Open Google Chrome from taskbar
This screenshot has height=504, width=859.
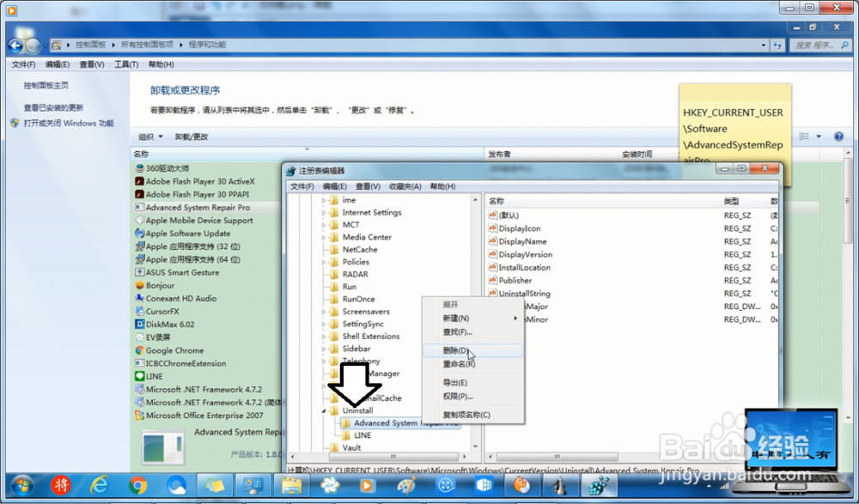tap(137, 485)
